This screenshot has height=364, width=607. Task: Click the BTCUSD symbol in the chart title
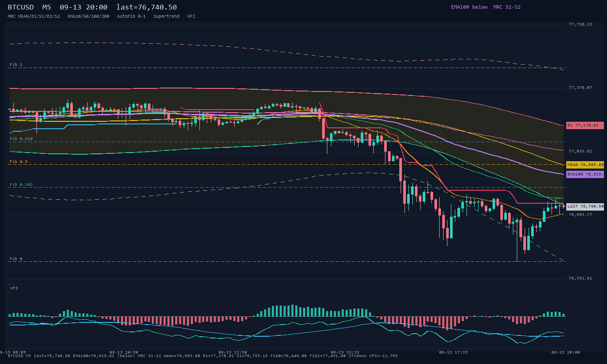21,7
